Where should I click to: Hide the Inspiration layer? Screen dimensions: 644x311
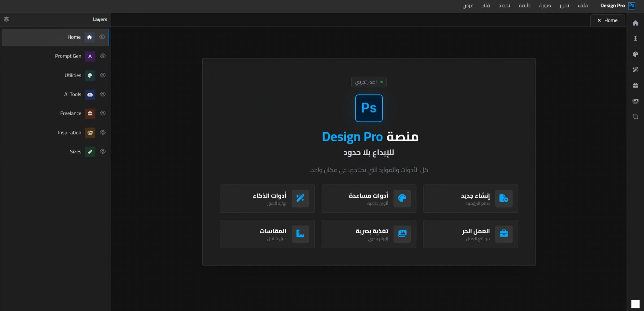tap(103, 132)
